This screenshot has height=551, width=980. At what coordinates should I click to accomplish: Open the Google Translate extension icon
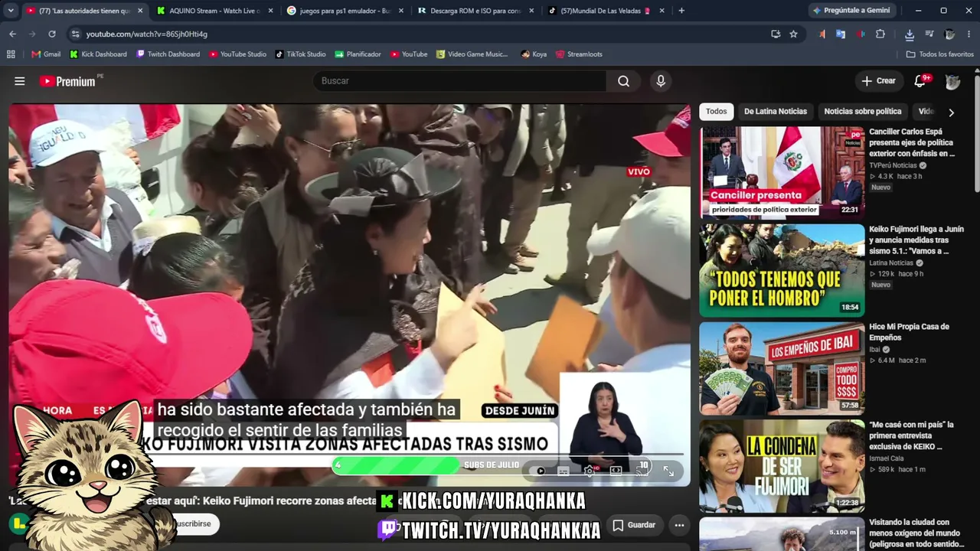click(x=841, y=34)
